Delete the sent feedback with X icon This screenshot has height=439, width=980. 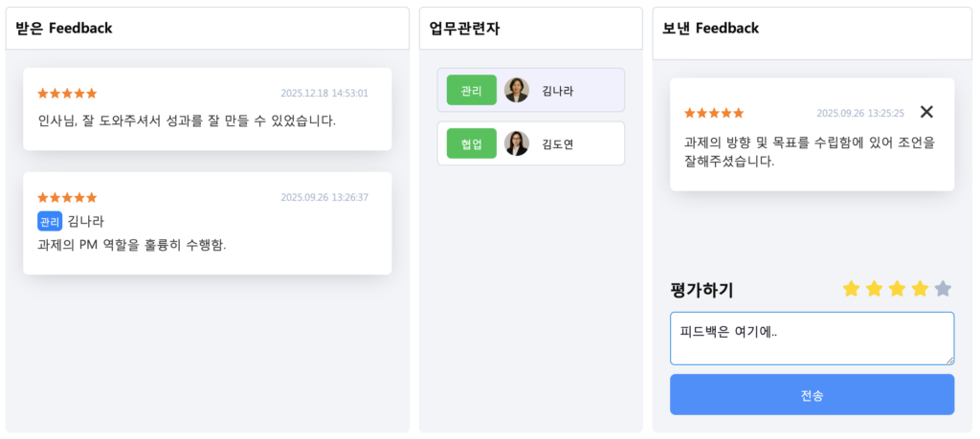(926, 112)
